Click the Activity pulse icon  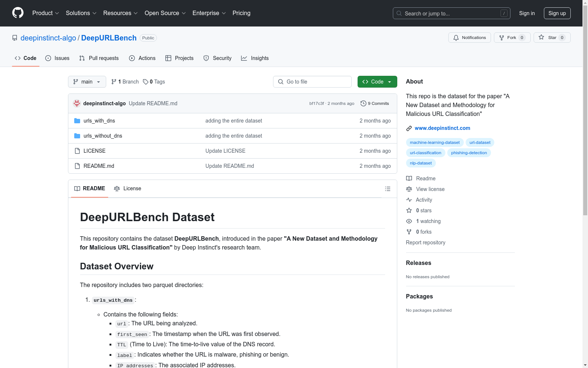(x=409, y=200)
